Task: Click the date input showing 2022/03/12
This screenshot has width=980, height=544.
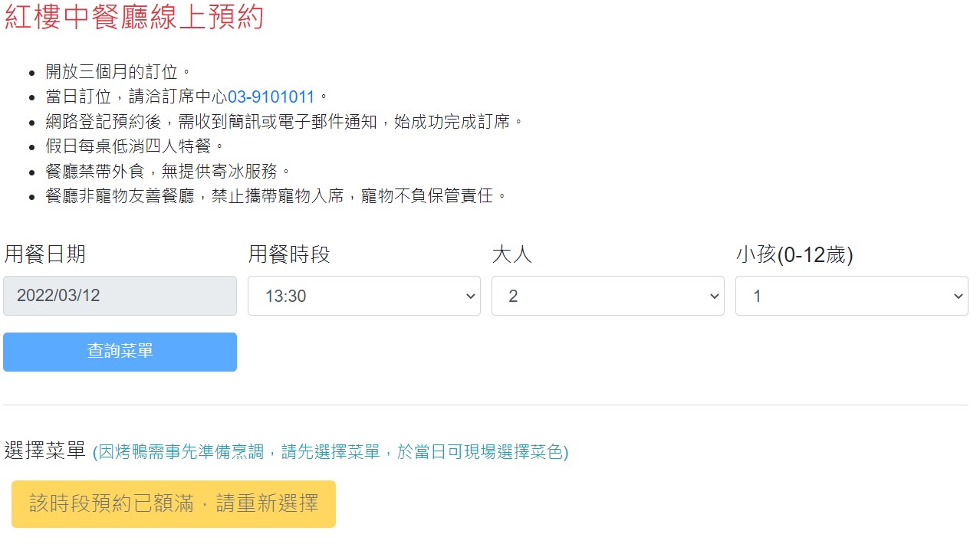Action: pos(120,296)
